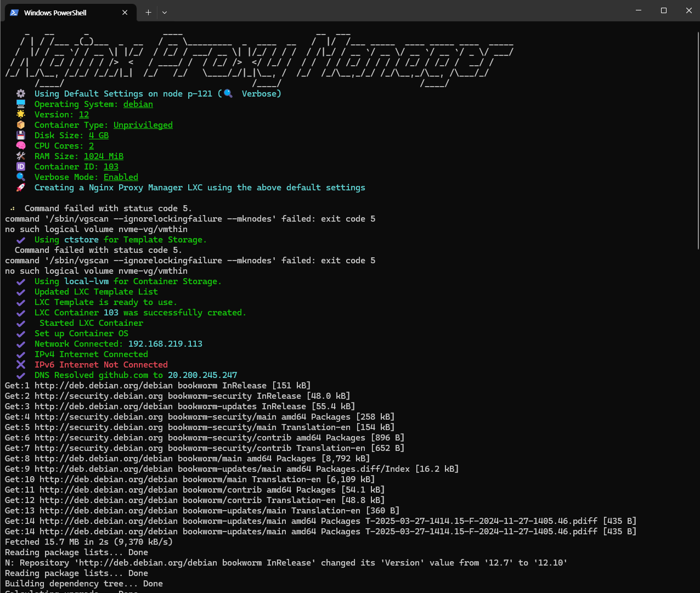
Task: Click the PowerShell icon in the tab
Action: 14,12
